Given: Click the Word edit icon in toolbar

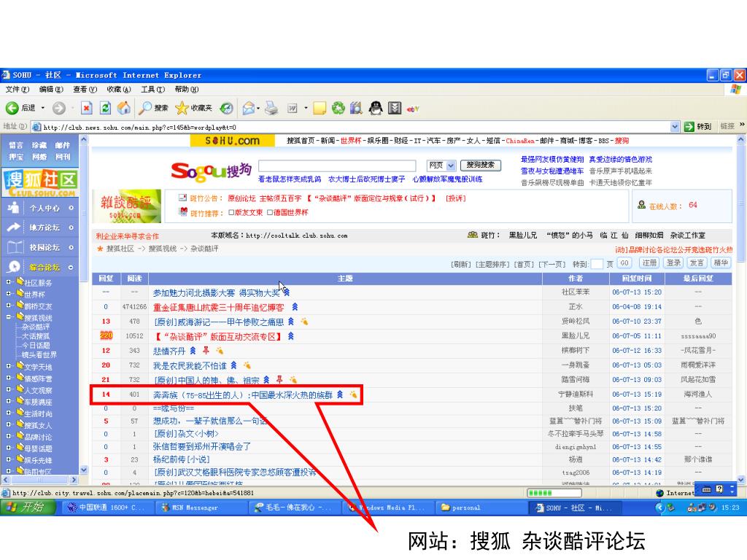Looking at the screenshot, I should [x=293, y=109].
